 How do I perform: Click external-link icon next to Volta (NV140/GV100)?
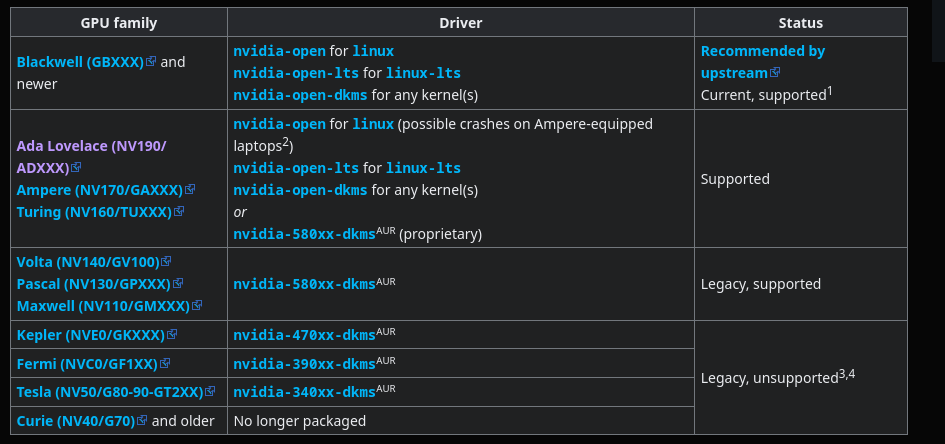pos(166,261)
